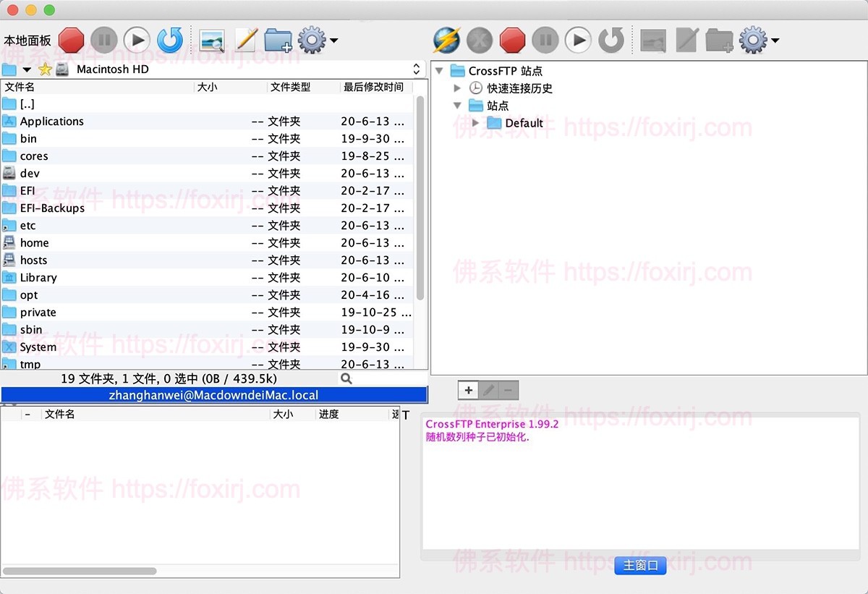Expand the Default site entry

point(475,122)
